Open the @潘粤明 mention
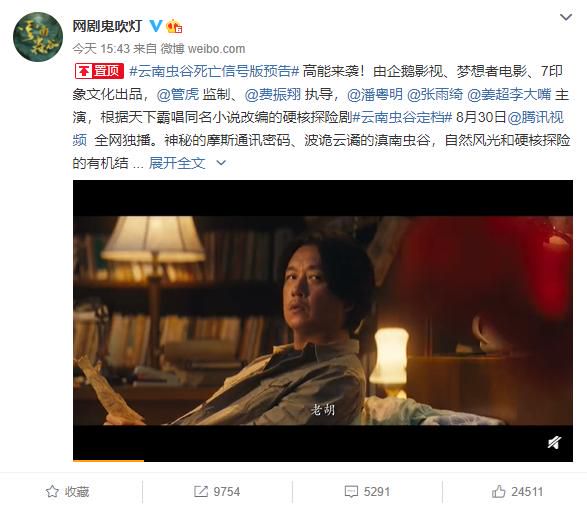The height and width of the screenshot is (505, 587). pos(375,94)
